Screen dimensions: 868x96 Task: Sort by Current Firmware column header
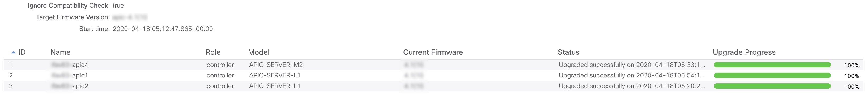point(433,52)
